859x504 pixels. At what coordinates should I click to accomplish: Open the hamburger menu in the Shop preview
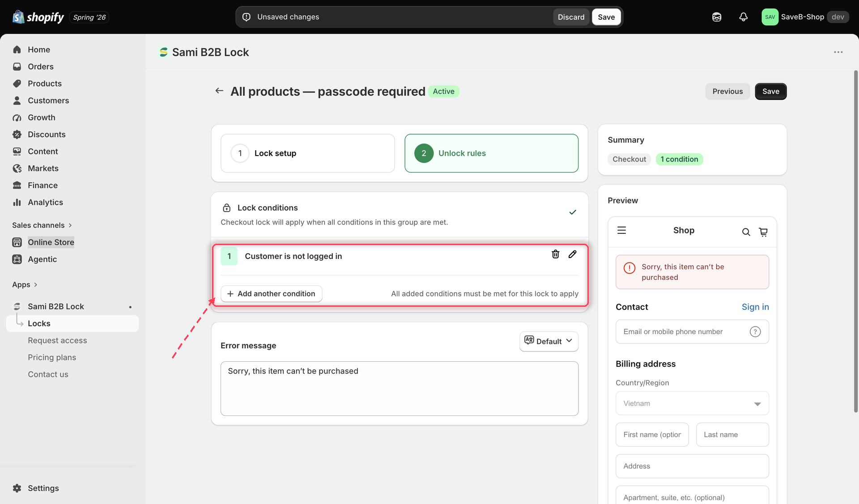(x=621, y=230)
